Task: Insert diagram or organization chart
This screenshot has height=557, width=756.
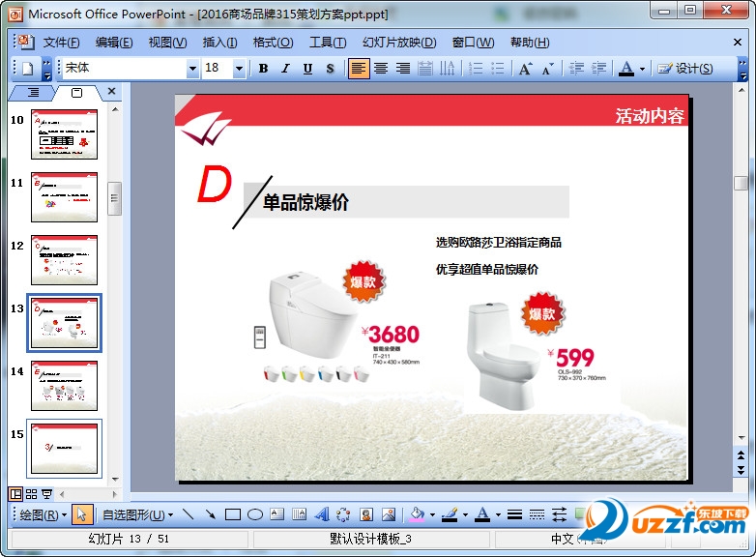Action: coord(343,515)
